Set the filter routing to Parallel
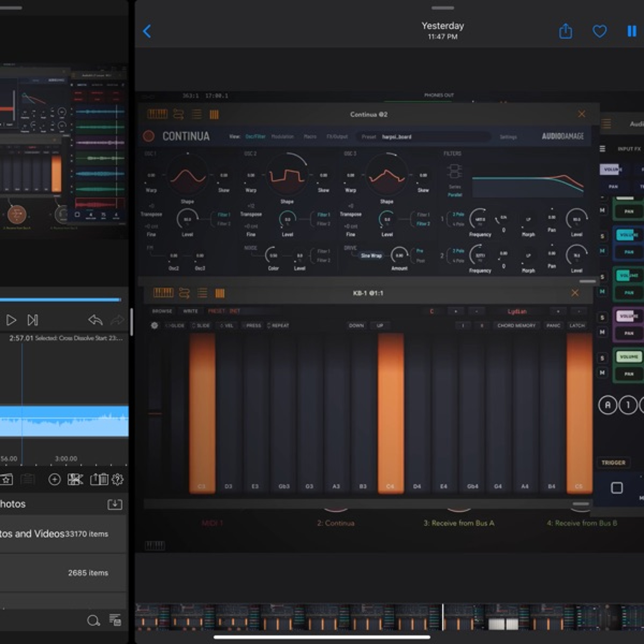 coord(455,195)
